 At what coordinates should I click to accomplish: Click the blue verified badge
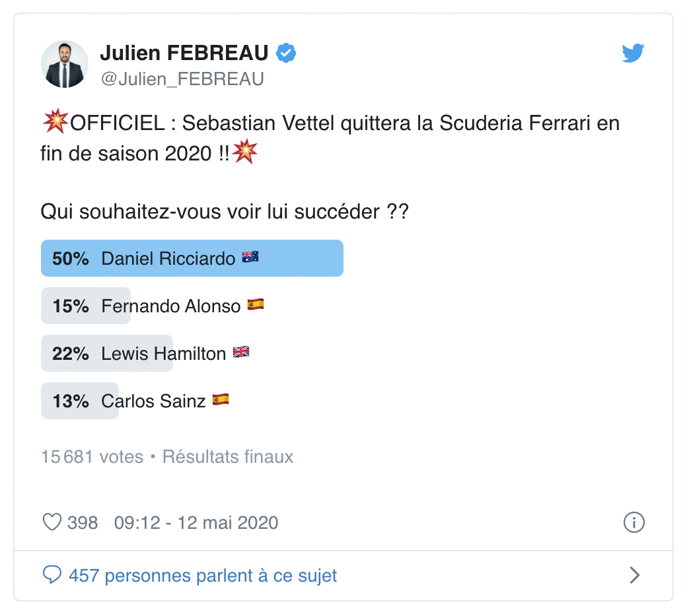pyautogui.click(x=285, y=53)
